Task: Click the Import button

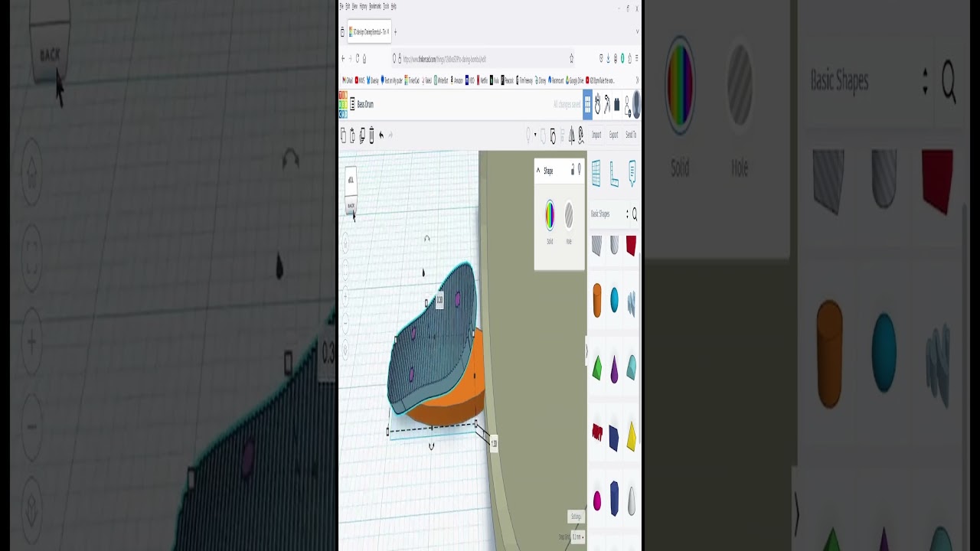Action: [x=596, y=135]
